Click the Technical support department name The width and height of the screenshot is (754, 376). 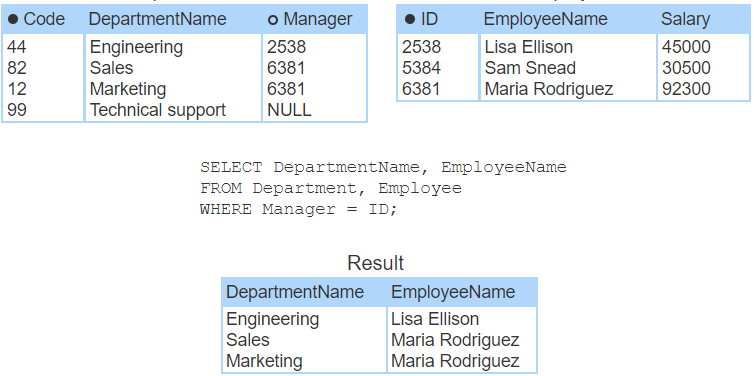tap(158, 110)
